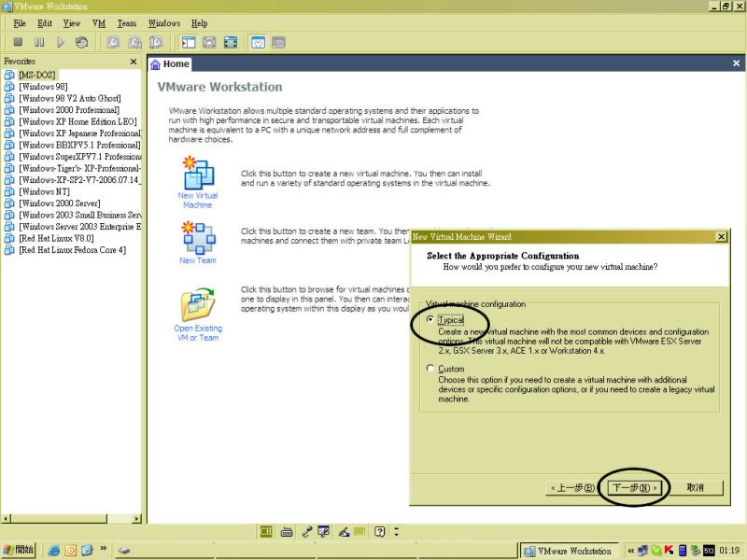The height and width of the screenshot is (560, 747).
Task: Click the green shield tray icon
Action: pos(656,551)
